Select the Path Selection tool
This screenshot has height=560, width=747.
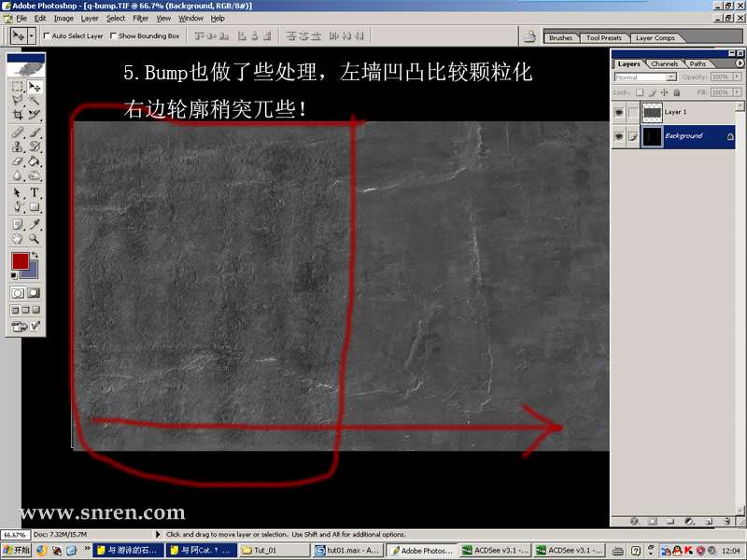tap(18, 193)
